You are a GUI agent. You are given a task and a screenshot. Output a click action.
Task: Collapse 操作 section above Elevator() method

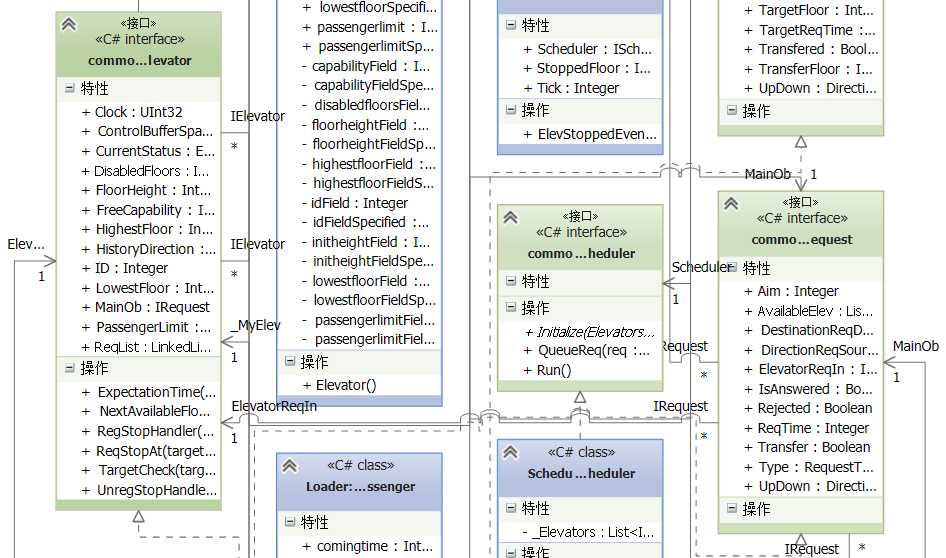(290, 361)
